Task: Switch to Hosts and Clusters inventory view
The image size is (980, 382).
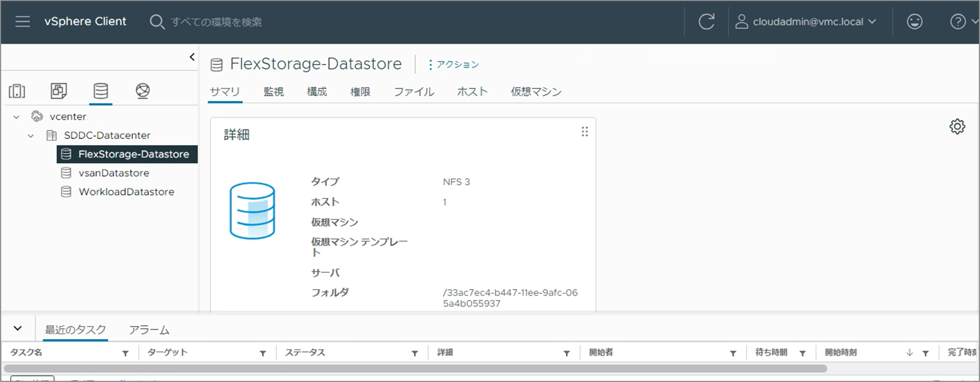Action: (17, 91)
